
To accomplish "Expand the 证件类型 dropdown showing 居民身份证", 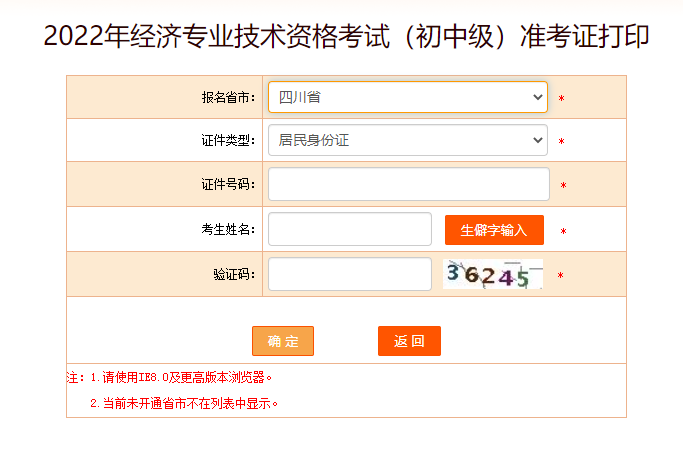I will pos(407,141).
